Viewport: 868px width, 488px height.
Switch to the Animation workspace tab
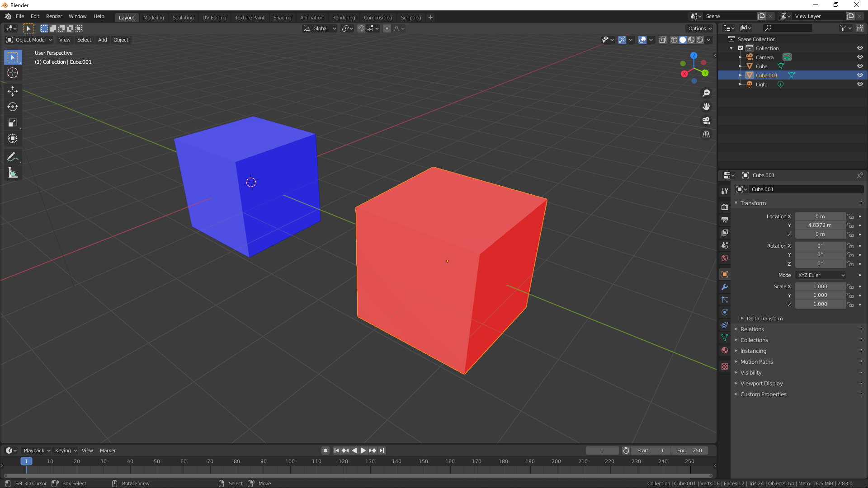point(311,18)
